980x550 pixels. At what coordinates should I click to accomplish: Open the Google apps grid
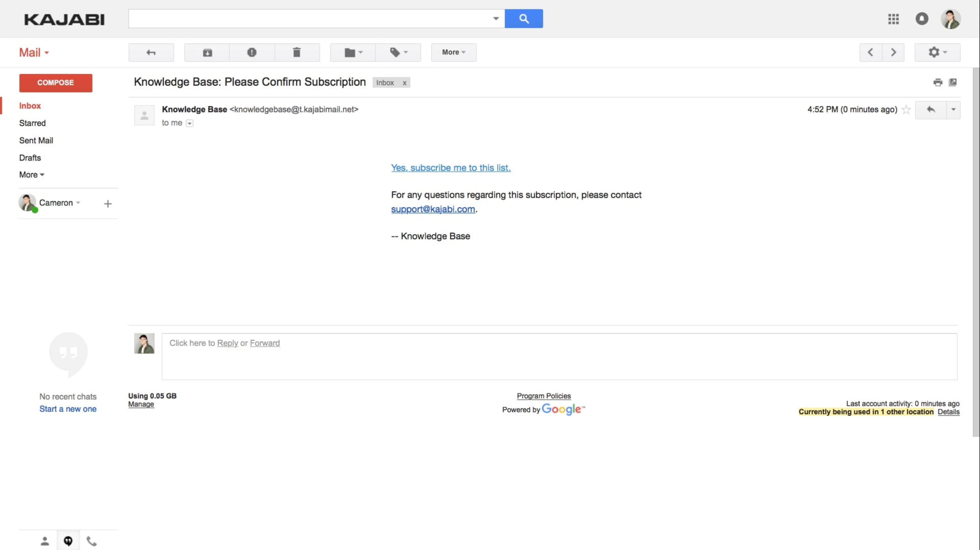893,19
